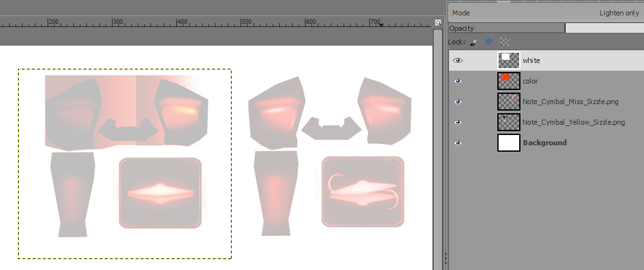The width and height of the screenshot is (644, 270).
Task: Click the lock alpha channel checkerboard icon
Action: 504,42
